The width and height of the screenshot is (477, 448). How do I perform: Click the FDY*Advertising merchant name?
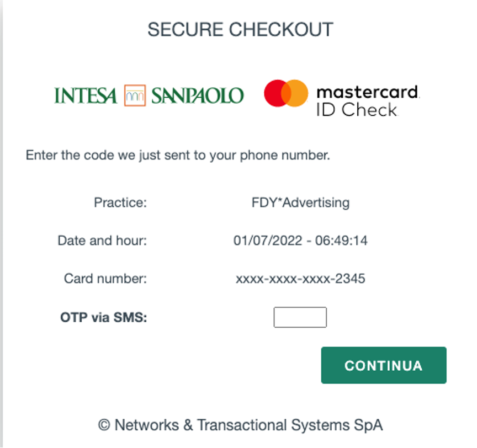click(300, 202)
